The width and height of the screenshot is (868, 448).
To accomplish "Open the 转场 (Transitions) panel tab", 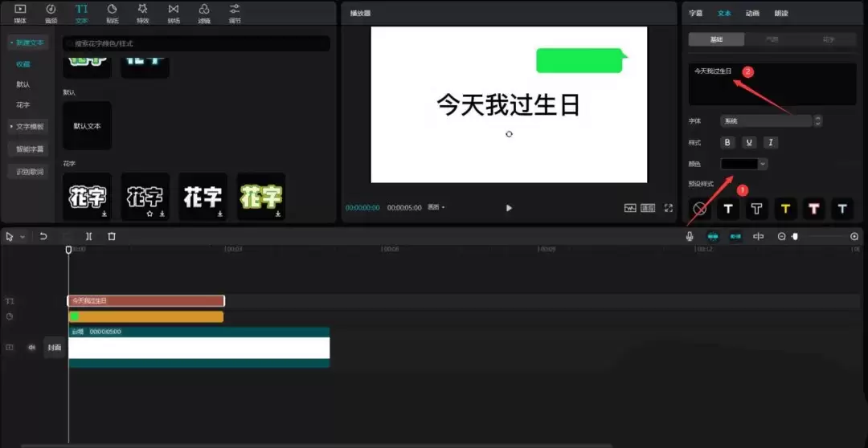I will (174, 14).
